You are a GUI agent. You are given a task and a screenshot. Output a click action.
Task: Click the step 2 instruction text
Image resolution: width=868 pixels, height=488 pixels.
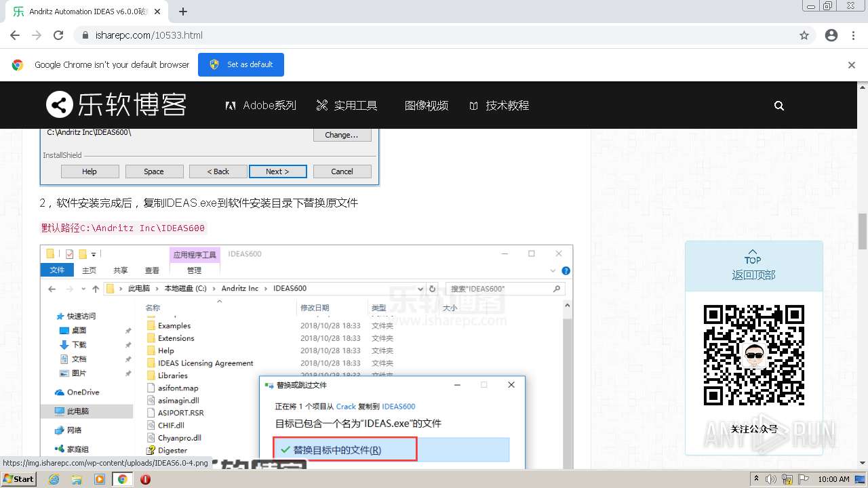pos(199,203)
